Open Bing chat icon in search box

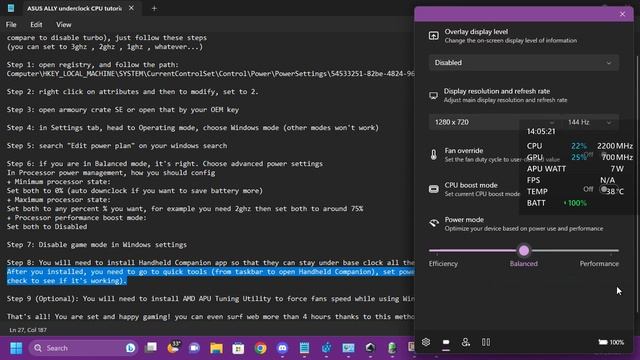click(131, 348)
